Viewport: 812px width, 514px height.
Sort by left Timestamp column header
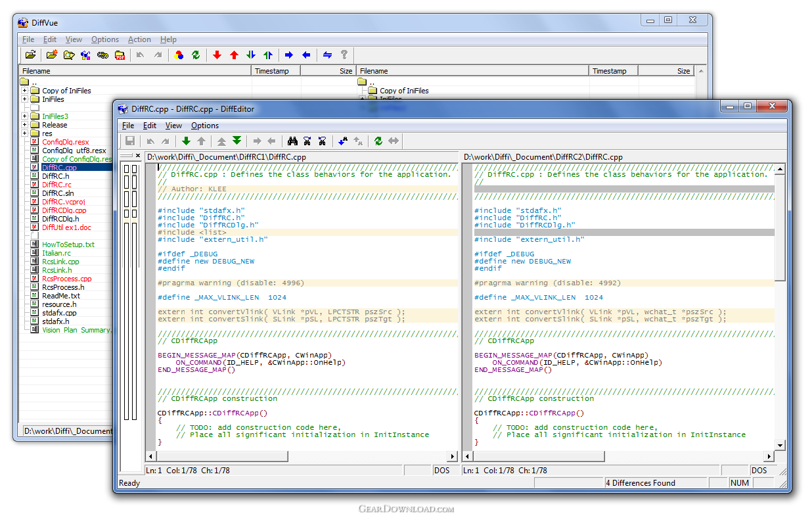[x=276, y=71]
